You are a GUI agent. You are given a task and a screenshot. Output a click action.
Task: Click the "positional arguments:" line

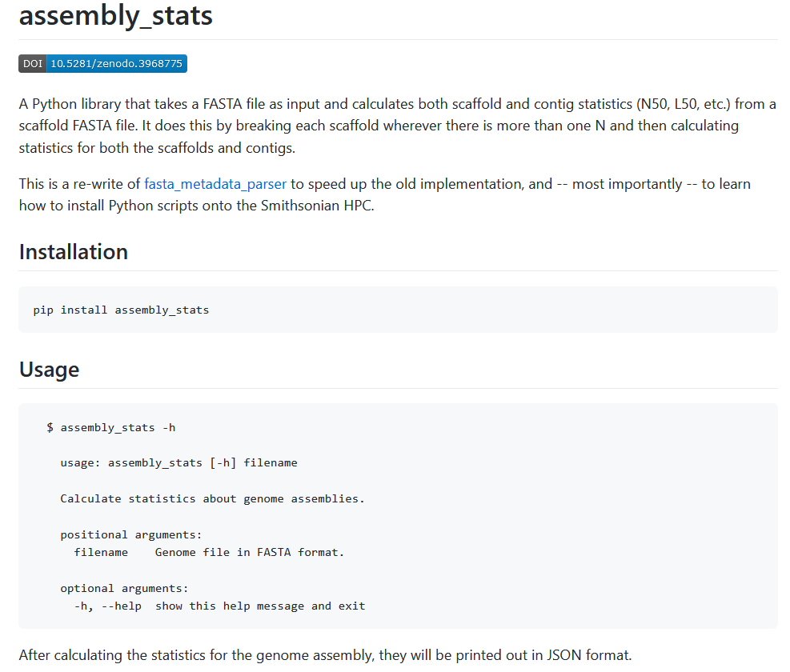pos(131,534)
